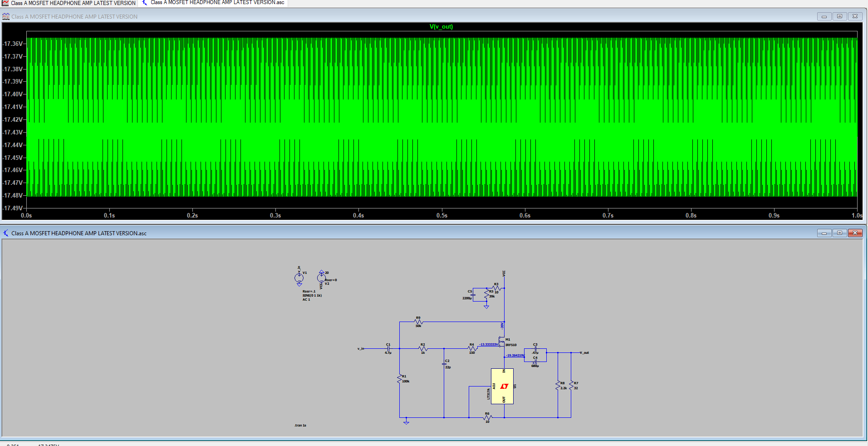Click the AC 1 text under V1

point(306,300)
